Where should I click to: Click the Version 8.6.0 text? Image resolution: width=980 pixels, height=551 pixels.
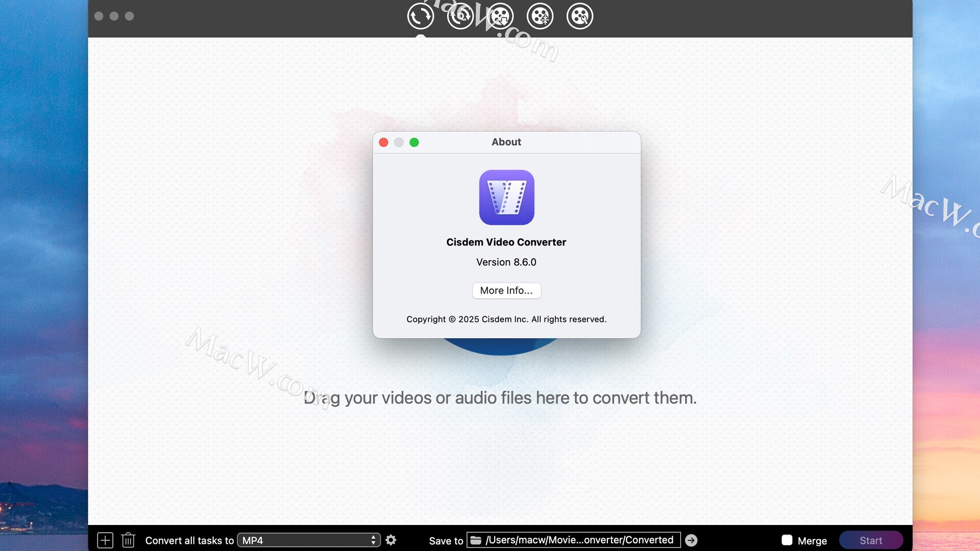(x=506, y=262)
